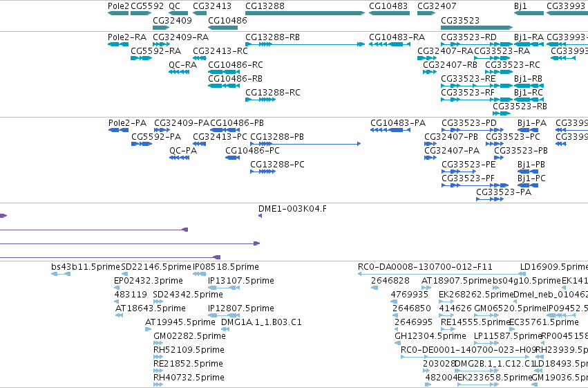Select transcript CG32413-RC
This screenshot has width=588, height=388.
click(200, 59)
